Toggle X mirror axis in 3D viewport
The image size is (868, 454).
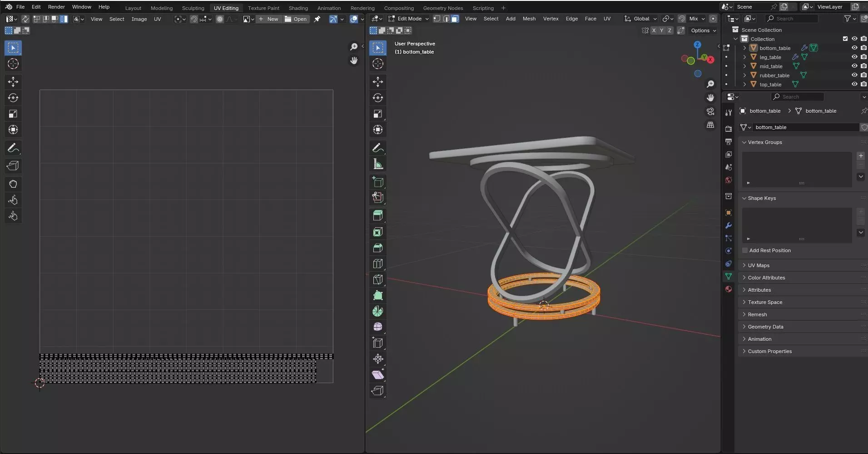654,30
